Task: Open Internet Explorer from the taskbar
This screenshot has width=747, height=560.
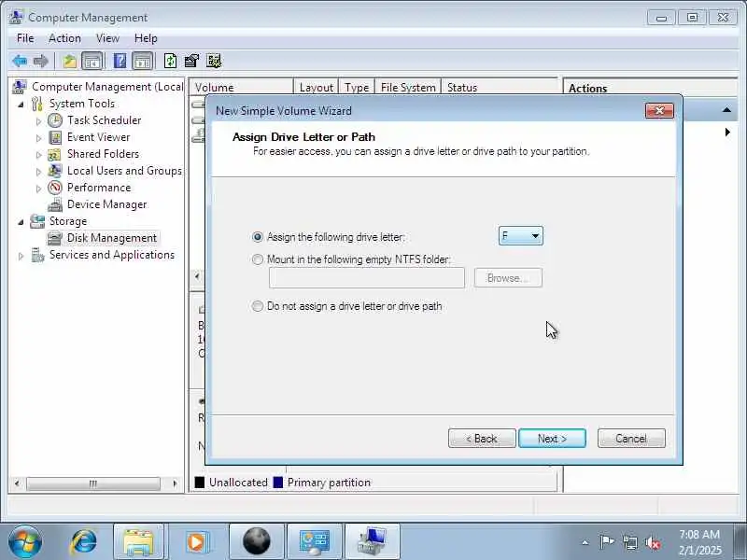Action: click(84, 542)
